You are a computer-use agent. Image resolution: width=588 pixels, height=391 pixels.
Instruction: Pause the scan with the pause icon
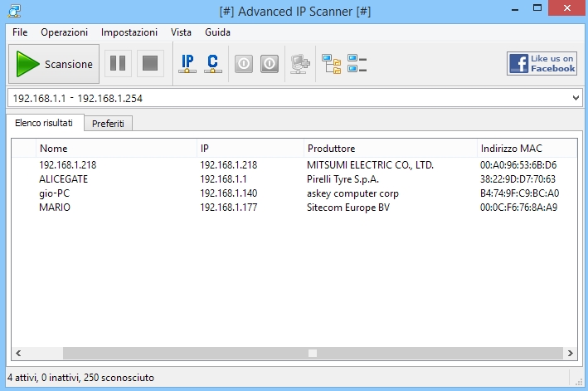(118, 63)
